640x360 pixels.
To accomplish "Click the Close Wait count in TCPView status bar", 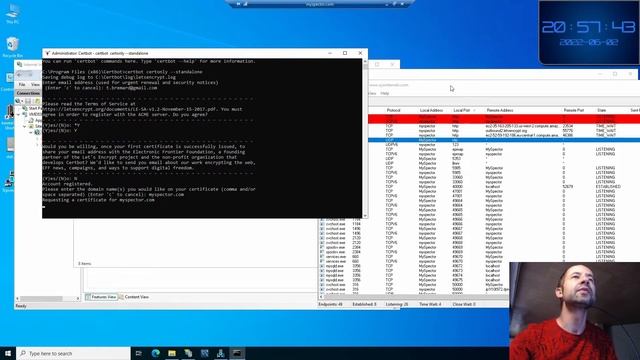I will point(464,304).
